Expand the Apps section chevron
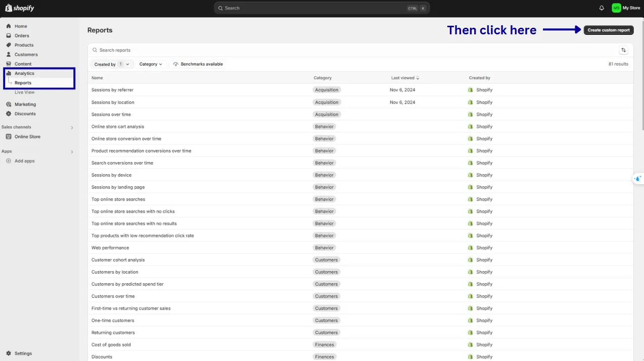 coord(72,152)
